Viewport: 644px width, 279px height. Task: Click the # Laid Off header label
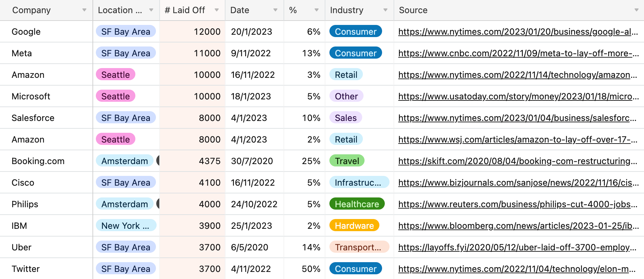click(x=185, y=10)
